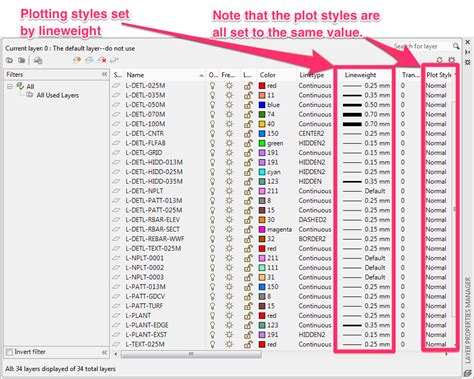474x379 pixels.
Task: Click the New Layer icon
Action: click(77, 60)
